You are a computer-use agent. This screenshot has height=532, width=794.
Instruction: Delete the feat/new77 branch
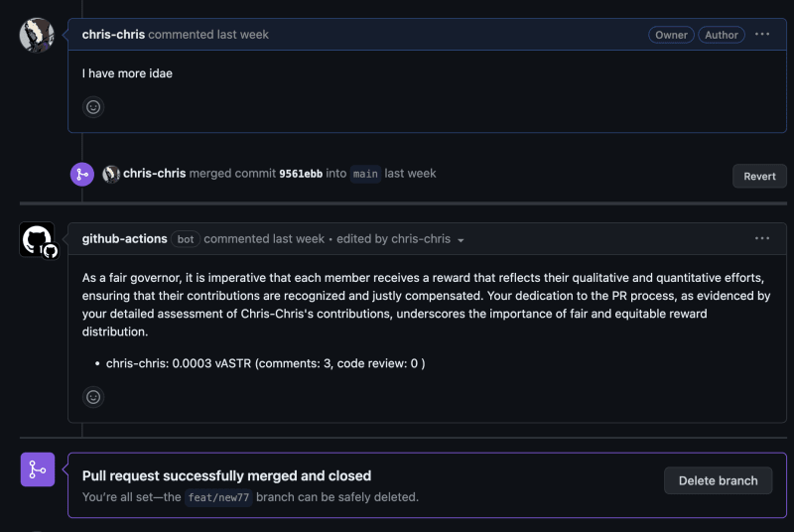718,480
